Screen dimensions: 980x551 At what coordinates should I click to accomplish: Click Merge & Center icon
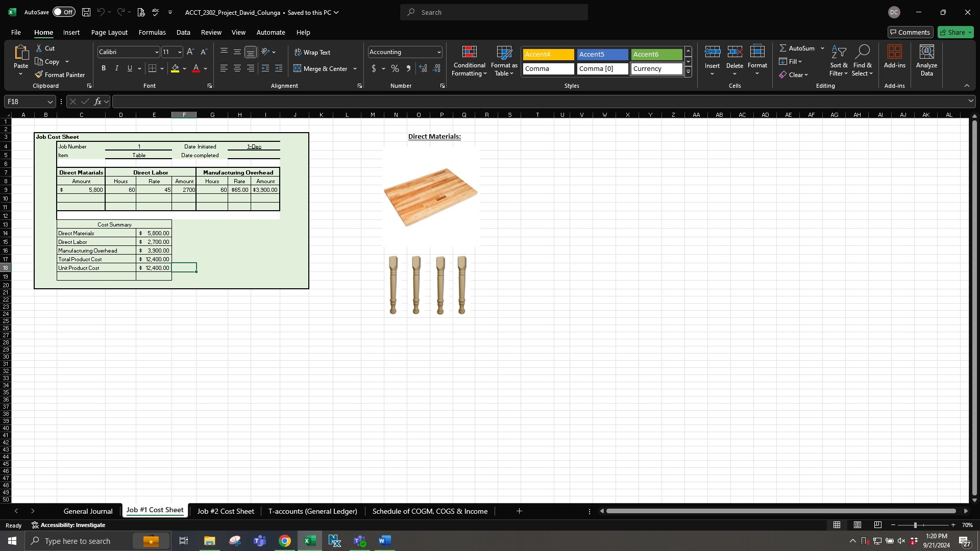[x=297, y=68]
